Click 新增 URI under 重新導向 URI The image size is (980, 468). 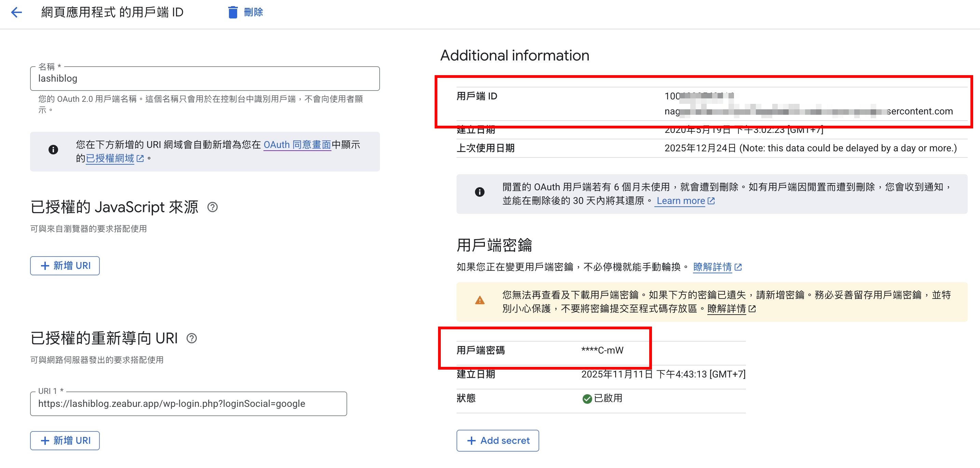[65, 441]
